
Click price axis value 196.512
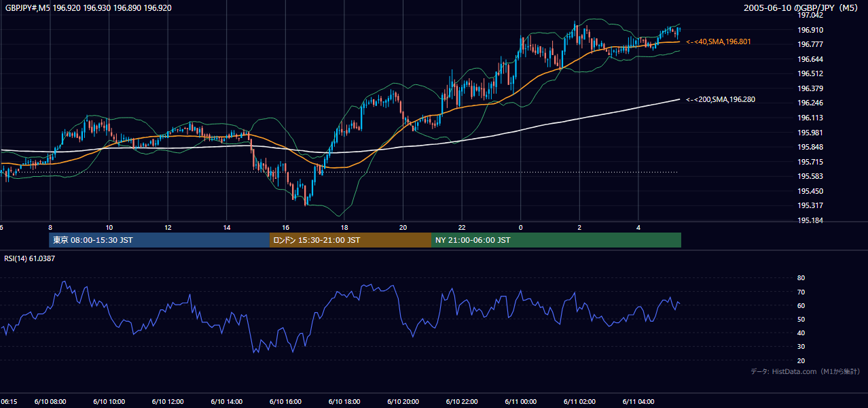810,73
